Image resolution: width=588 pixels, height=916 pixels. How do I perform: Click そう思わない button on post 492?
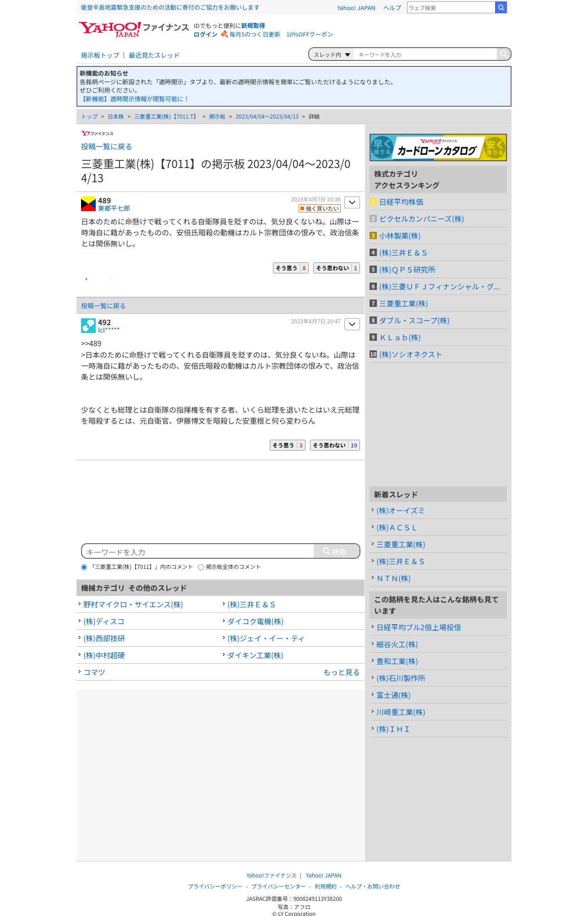(335, 445)
